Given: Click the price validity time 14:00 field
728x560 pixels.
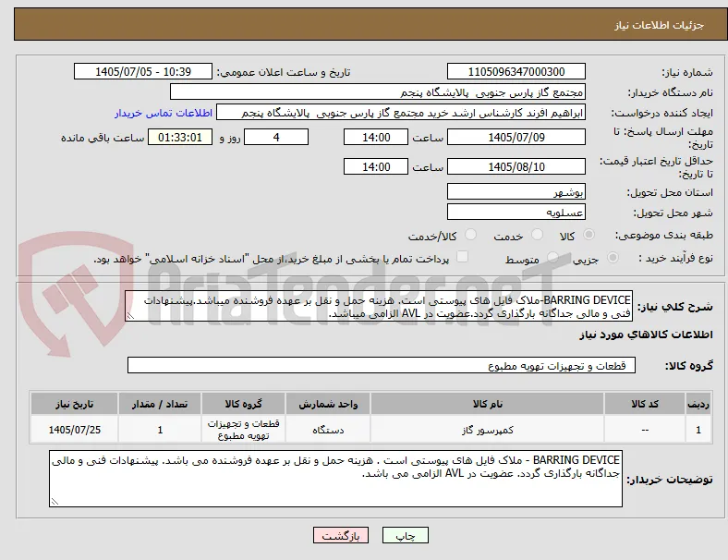Looking at the screenshot, I should (x=376, y=166).
